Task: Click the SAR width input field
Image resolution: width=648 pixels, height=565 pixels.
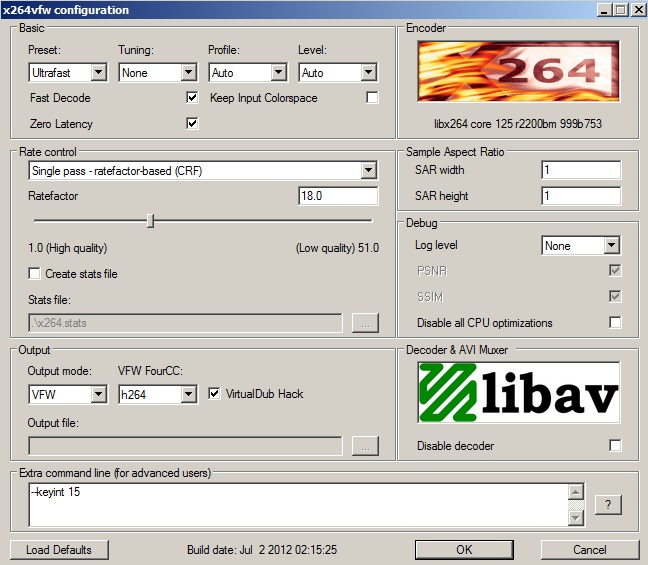Action: click(580, 170)
